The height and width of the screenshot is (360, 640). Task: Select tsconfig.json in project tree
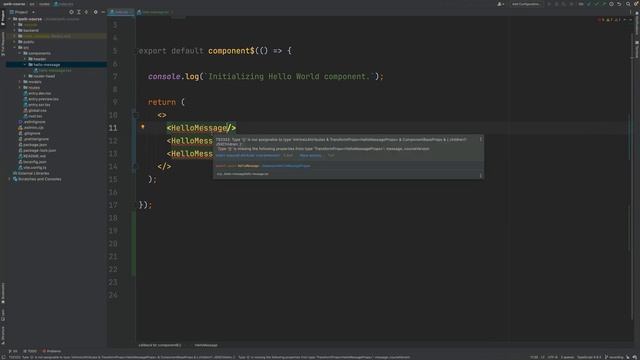click(x=35, y=162)
